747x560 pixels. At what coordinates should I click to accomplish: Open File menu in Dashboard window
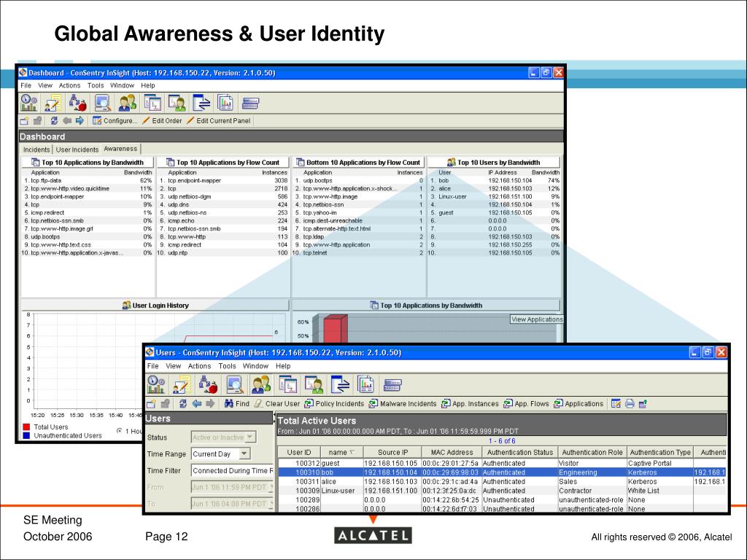(26, 85)
